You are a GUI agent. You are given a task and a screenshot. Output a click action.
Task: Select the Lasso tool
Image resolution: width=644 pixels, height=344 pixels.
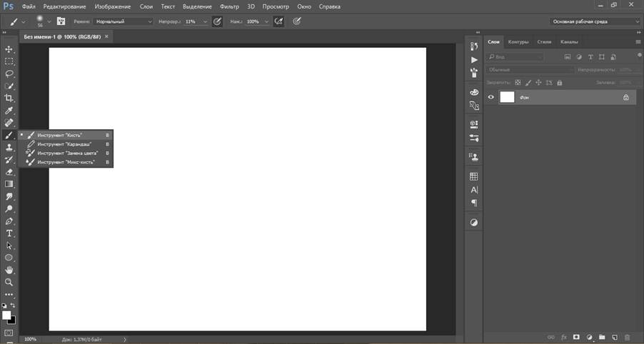pos(9,74)
